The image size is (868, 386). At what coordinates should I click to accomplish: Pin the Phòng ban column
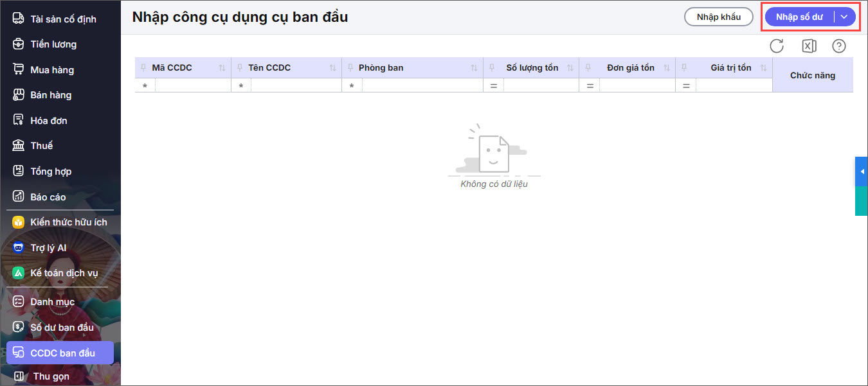(350, 67)
